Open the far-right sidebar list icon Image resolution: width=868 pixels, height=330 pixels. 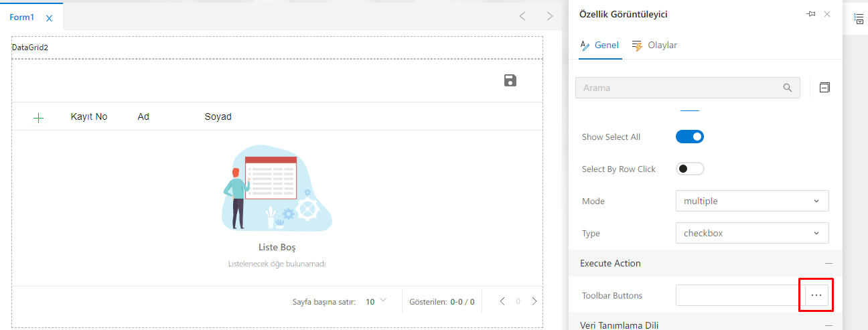click(x=859, y=19)
